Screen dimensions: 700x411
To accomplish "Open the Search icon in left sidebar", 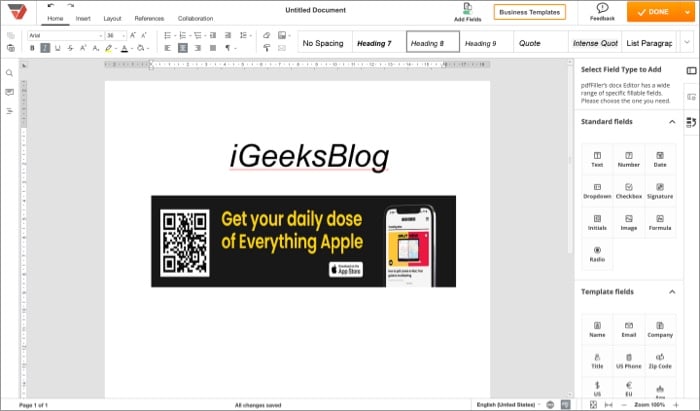I will click(9, 73).
